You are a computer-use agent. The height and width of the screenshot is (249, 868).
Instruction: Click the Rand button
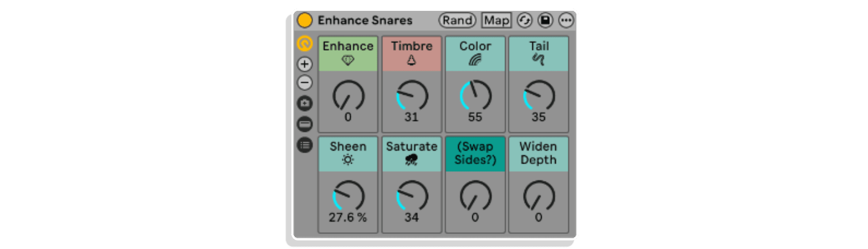pyautogui.click(x=457, y=20)
